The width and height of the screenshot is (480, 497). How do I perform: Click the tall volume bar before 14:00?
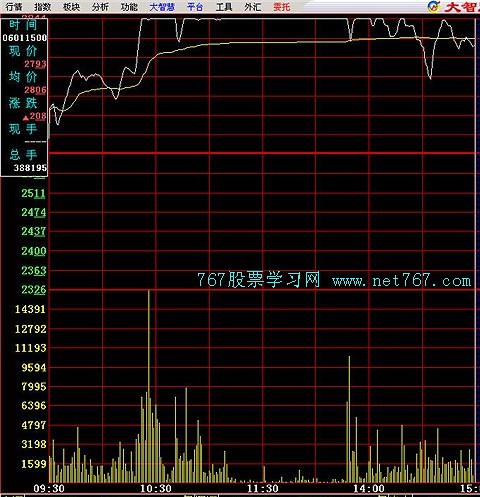349,419
